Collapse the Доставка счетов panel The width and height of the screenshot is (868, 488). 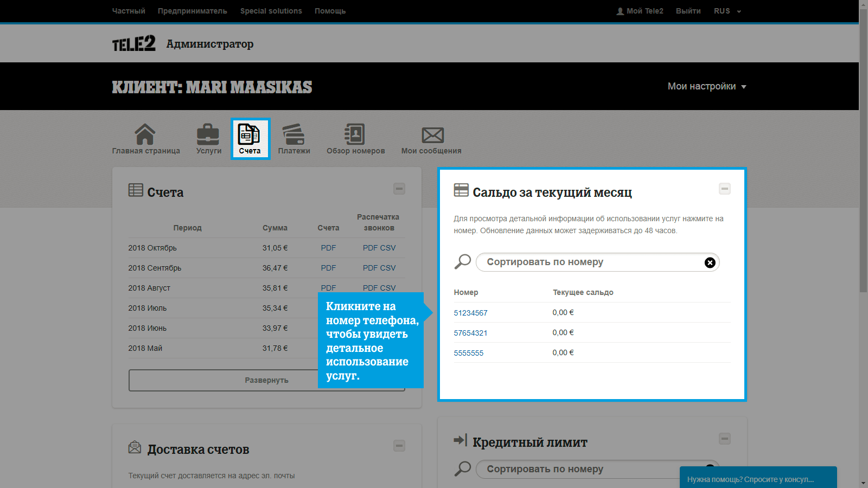[399, 446]
